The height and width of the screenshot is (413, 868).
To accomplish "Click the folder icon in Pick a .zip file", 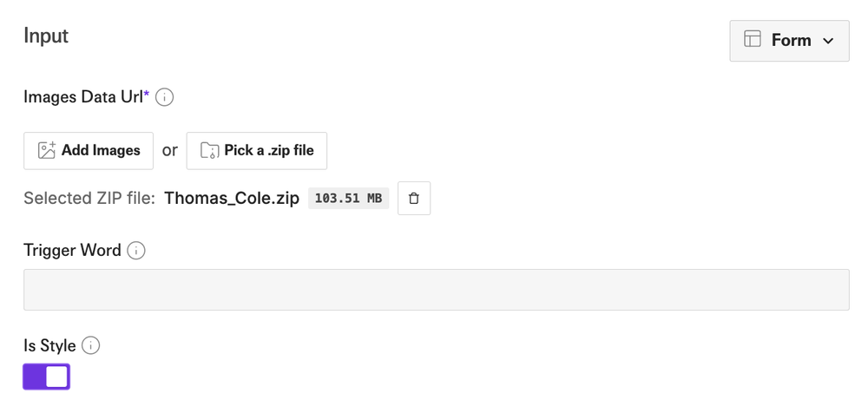I will pyautogui.click(x=209, y=151).
